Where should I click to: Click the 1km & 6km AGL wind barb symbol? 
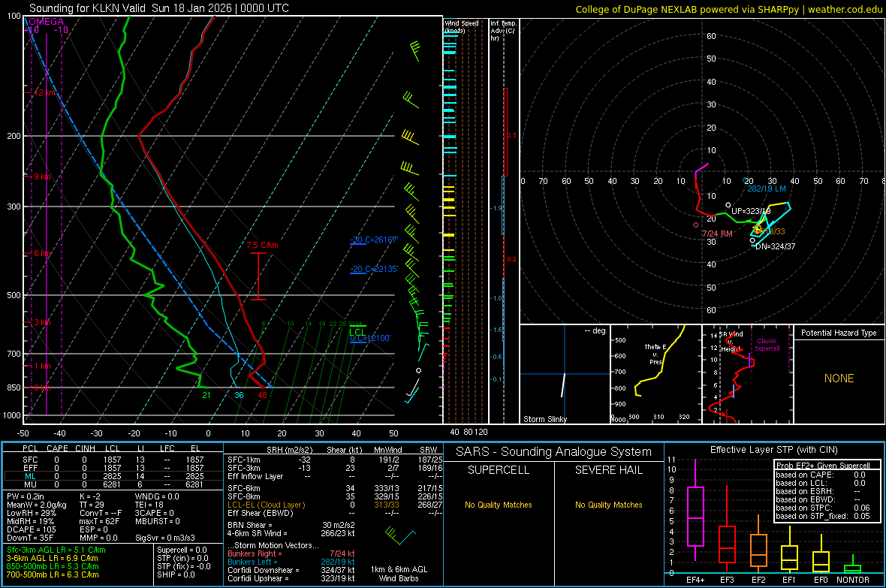[400, 535]
